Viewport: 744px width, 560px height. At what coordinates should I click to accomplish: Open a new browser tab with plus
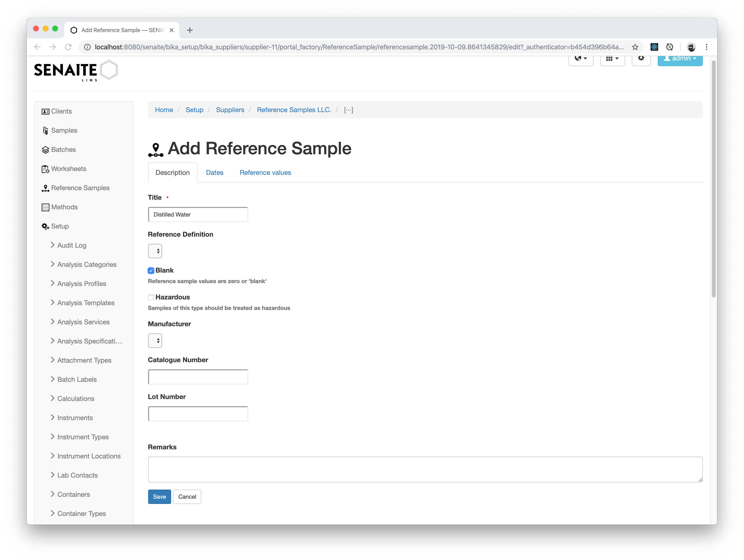point(190,30)
